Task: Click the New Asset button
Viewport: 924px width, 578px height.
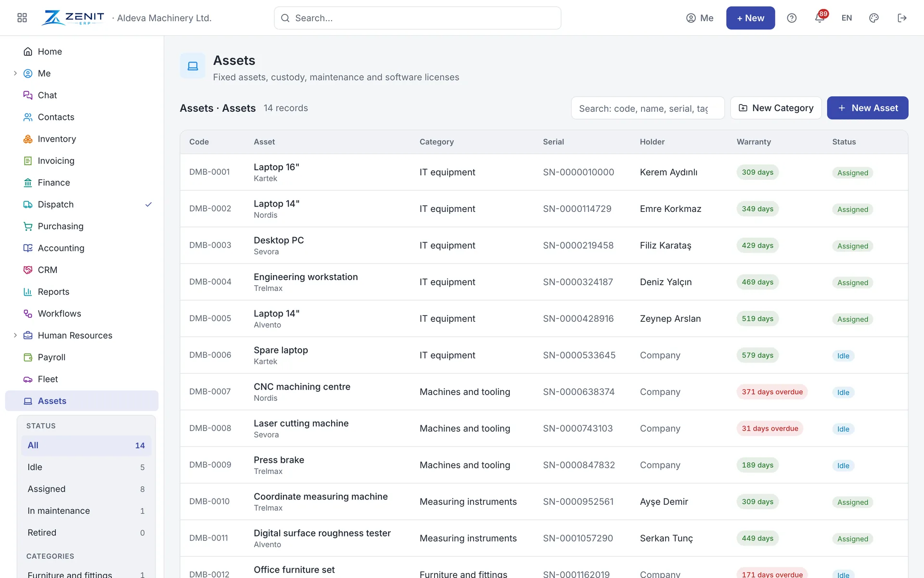Action: tap(867, 108)
